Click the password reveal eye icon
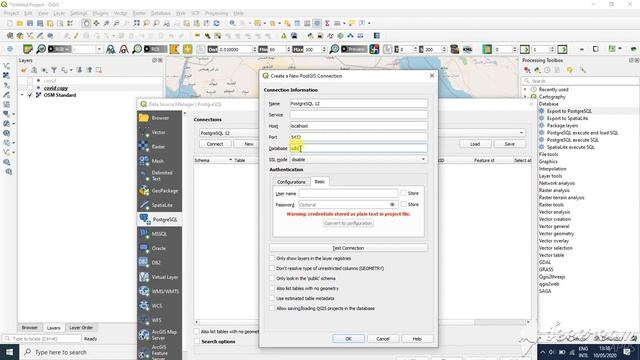This screenshot has width=640, height=360. click(x=392, y=204)
